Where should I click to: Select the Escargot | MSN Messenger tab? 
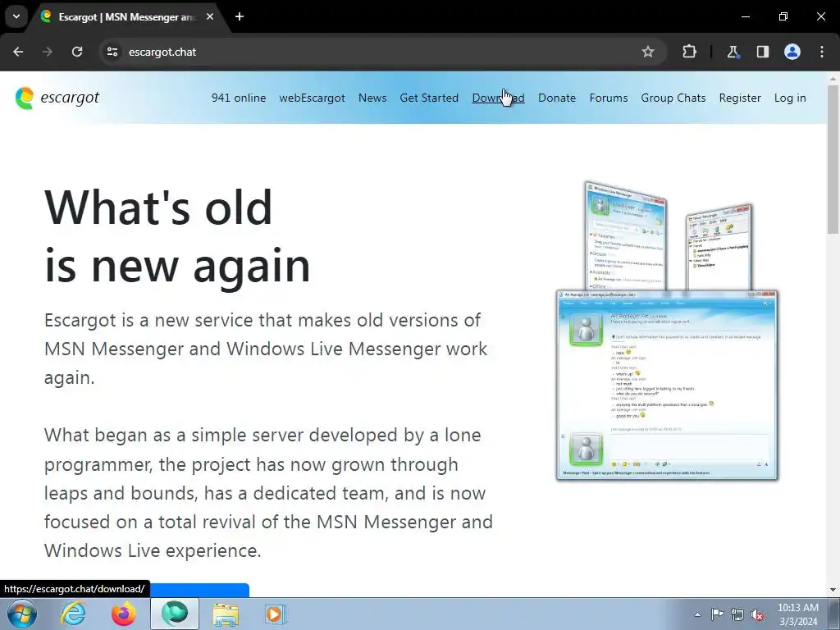coord(127,16)
